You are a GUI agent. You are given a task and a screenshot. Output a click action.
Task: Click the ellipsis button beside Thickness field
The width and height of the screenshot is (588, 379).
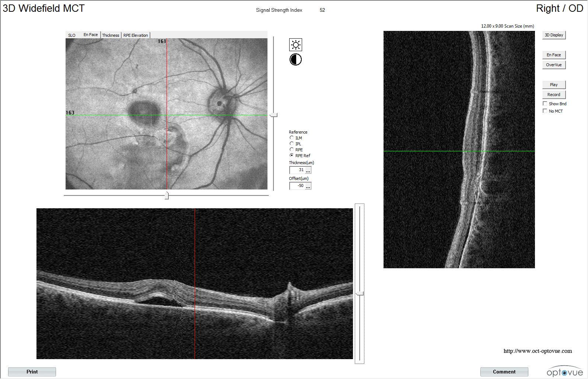(308, 170)
